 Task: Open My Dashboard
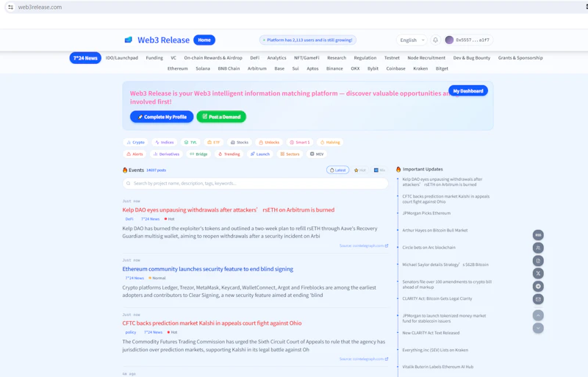[x=468, y=91]
